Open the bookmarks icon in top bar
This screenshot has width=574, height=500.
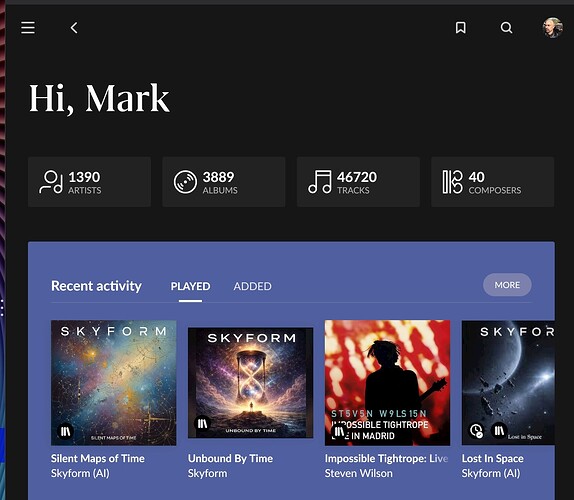click(461, 27)
